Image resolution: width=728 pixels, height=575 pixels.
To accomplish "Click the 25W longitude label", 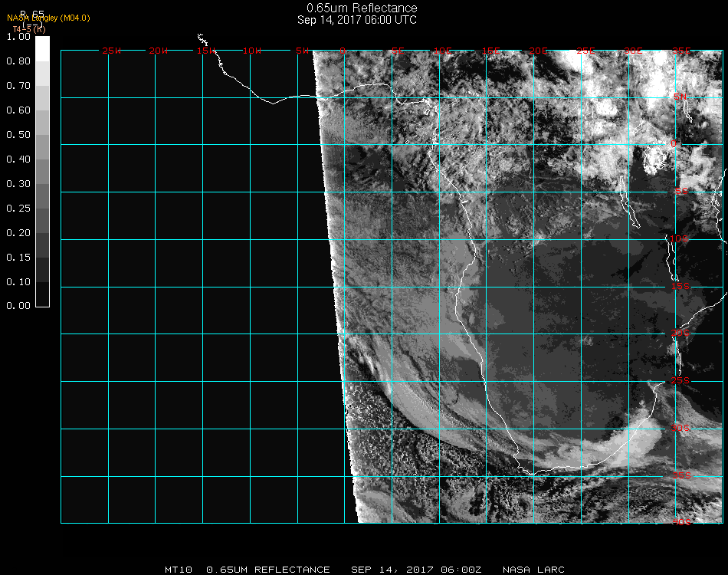I will coord(112,51).
